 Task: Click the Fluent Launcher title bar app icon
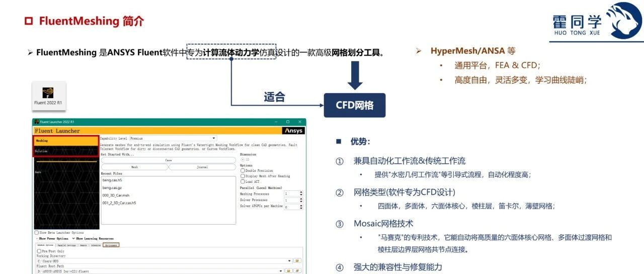pyautogui.click(x=36, y=122)
